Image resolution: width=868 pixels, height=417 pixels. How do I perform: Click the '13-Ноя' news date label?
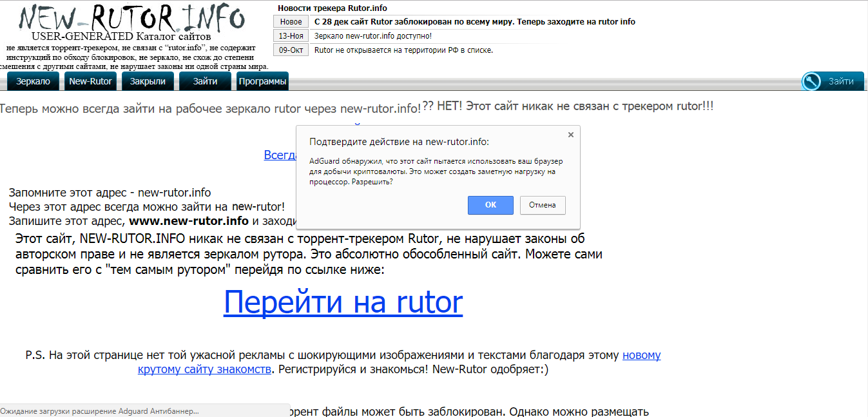click(291, 36)
